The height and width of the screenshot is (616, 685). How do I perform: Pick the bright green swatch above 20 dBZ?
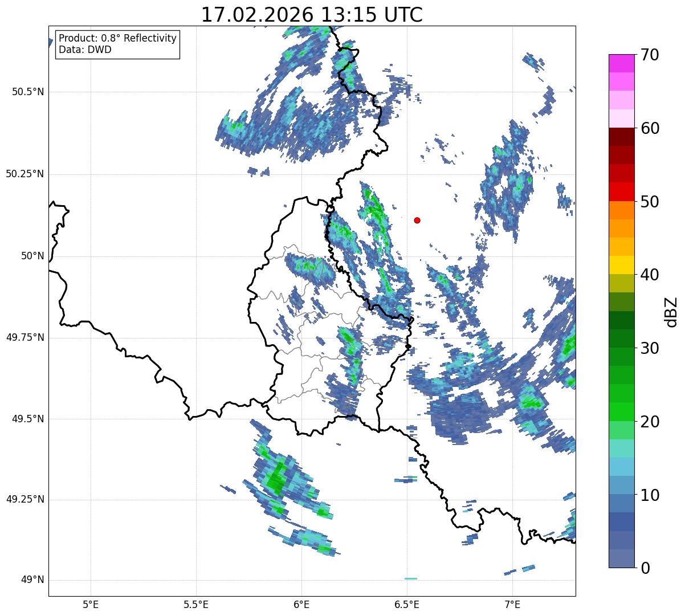621,411
